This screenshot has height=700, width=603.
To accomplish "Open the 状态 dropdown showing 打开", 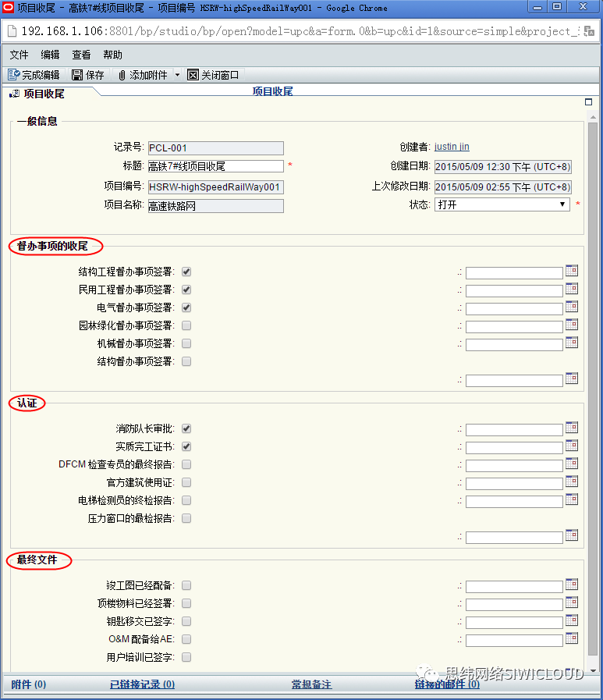I will coord(502,204).
